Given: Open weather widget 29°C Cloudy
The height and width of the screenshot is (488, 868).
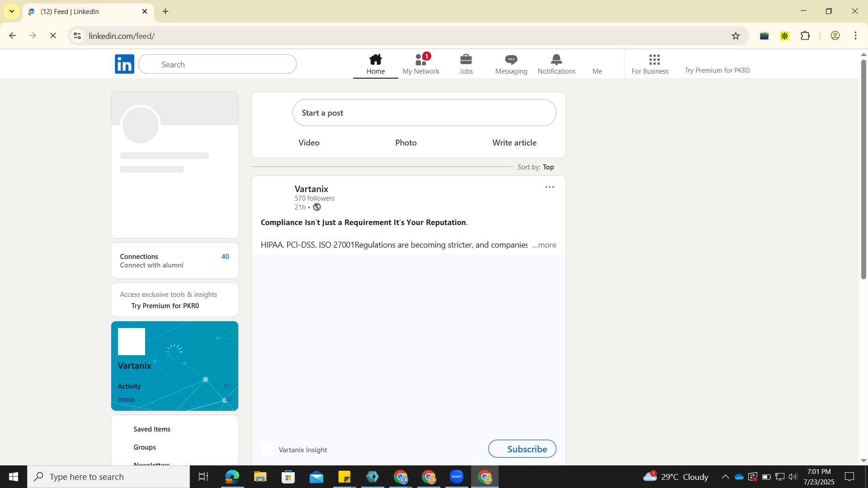Looking at the screenshot, I should point(676,477).
